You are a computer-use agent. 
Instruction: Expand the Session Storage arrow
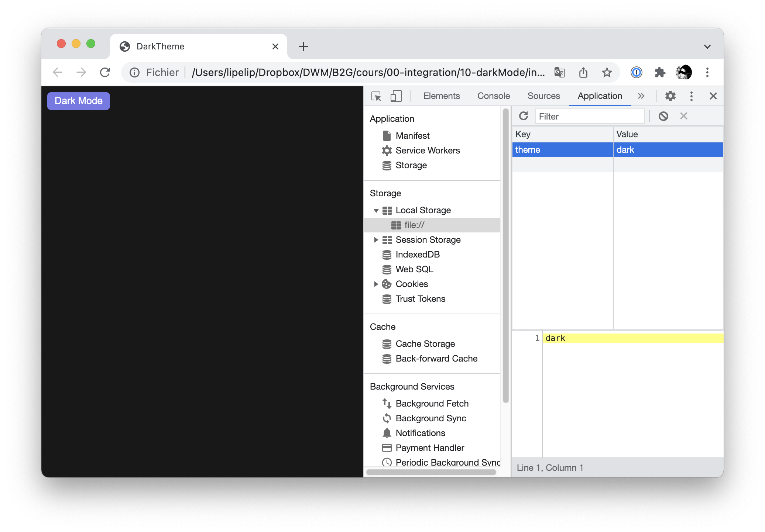[x=376, y=240]
